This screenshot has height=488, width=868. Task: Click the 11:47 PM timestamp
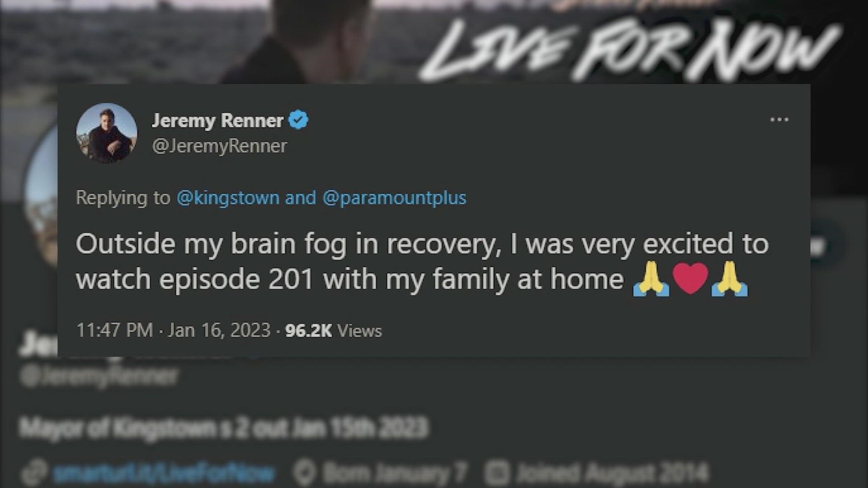(x=115, y=330)
